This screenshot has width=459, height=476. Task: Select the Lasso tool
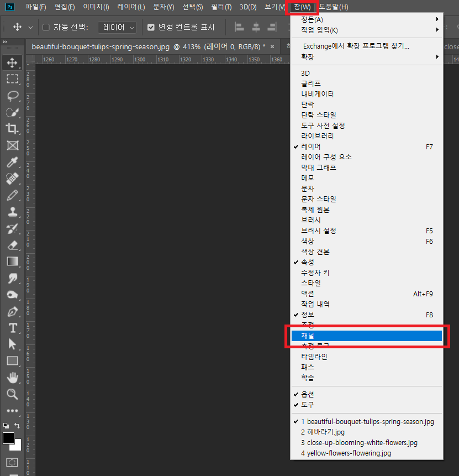coord(12,96)
